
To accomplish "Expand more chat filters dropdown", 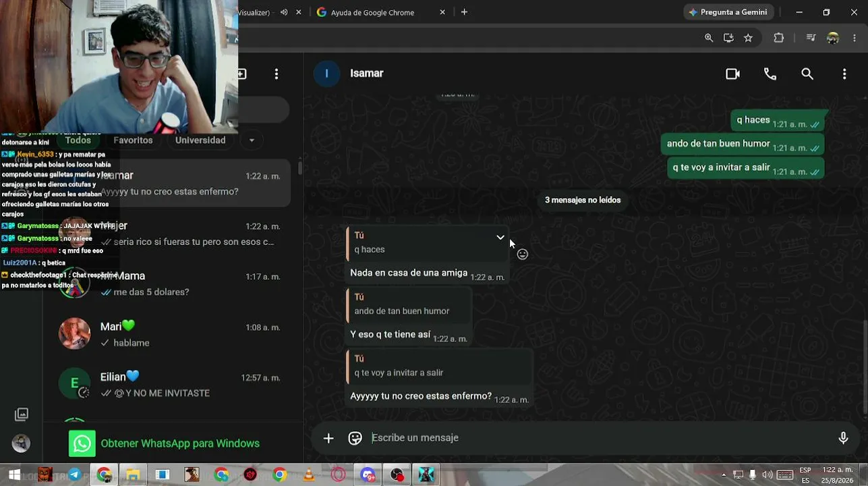I will (252, 140).
